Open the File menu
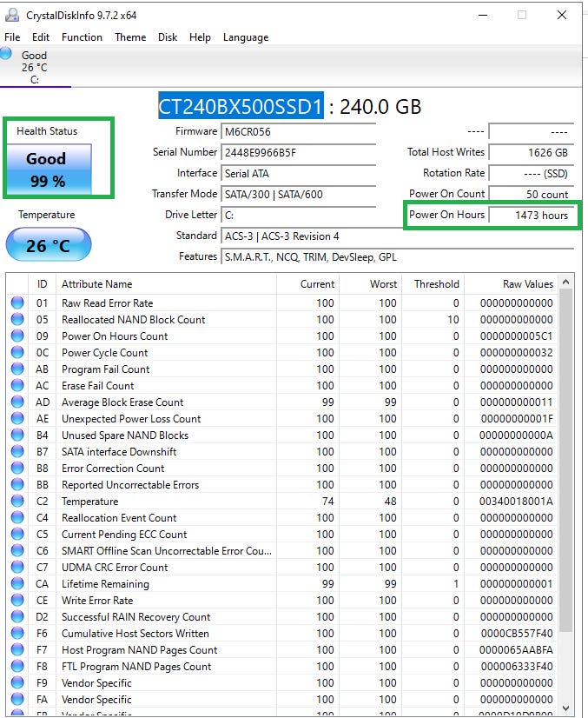The width and height of the screenshot is (588, 718). [12, 37]
